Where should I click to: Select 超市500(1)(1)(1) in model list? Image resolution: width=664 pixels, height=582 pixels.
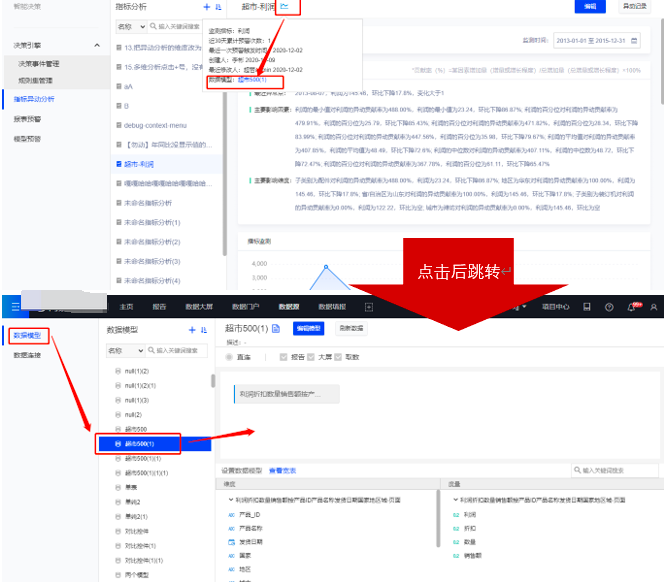[147, 473]
